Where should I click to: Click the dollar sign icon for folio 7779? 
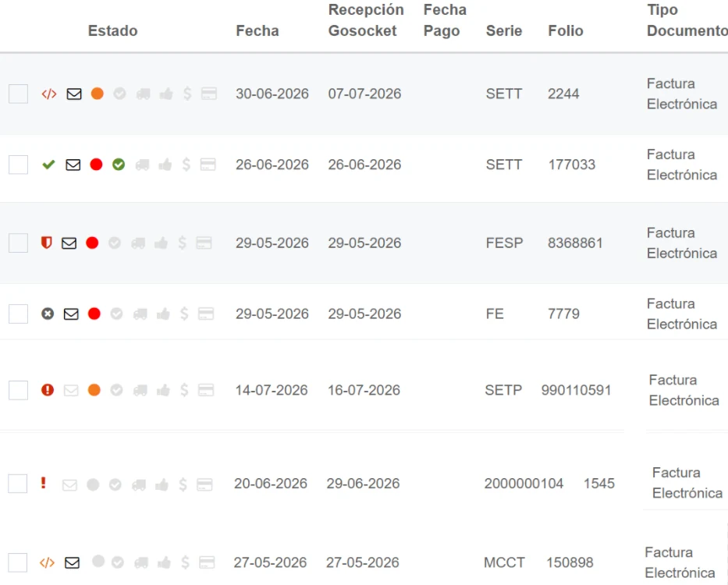coord(184,314)
